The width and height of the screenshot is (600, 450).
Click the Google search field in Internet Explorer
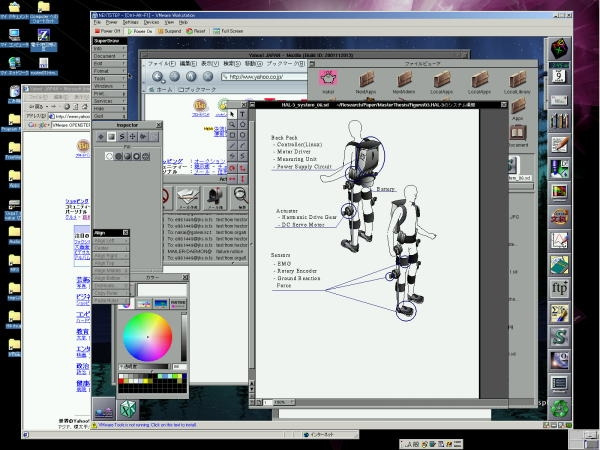pos(70,125)
